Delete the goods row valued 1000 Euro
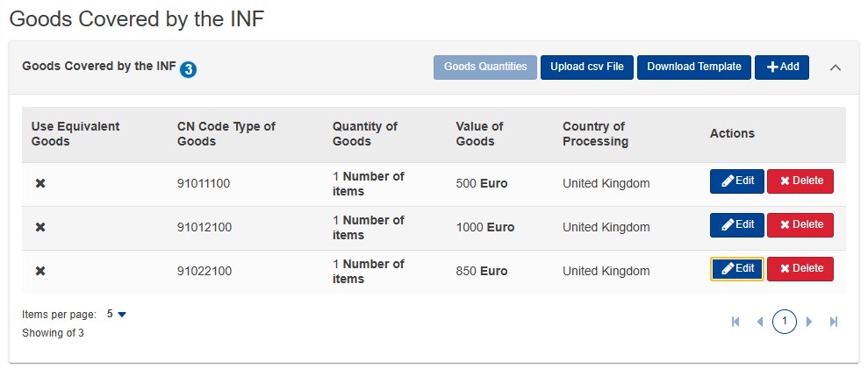 pyautogui.click(x=800, y=225)
